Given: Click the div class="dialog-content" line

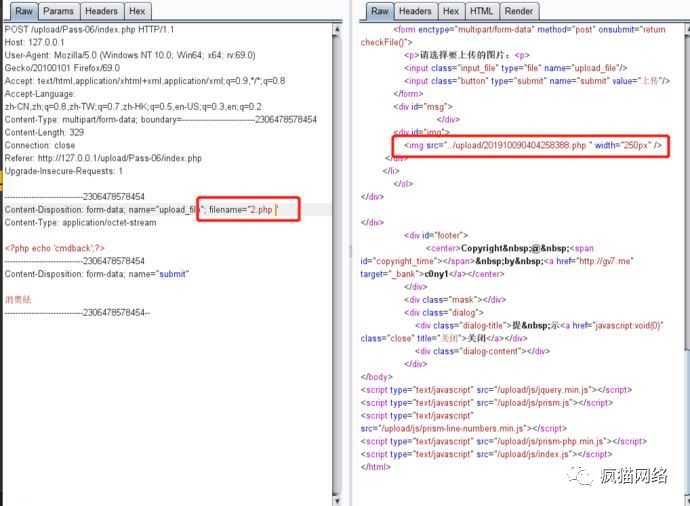Looking at the screenshot, I should point(482,352).
